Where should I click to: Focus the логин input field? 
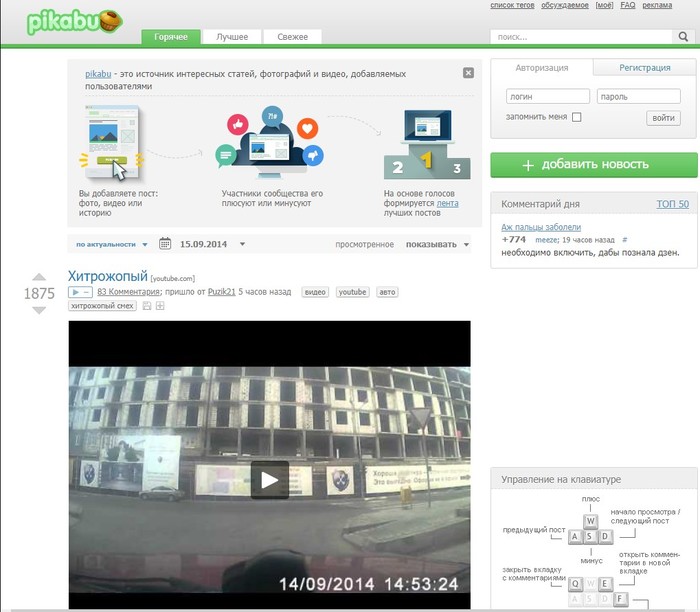(545, 97)
